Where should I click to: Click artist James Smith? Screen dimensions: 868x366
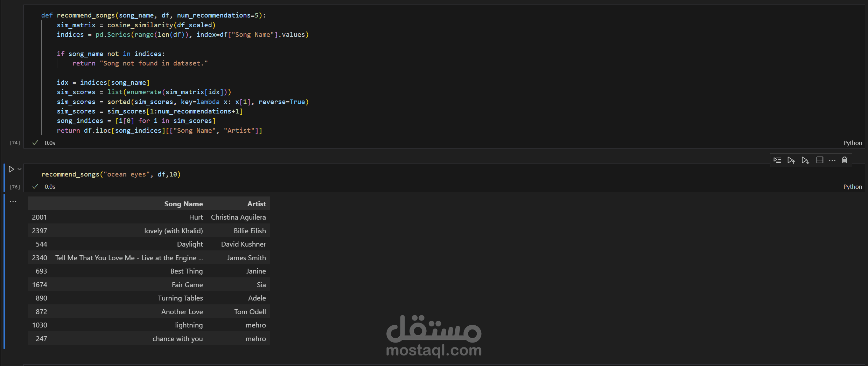246,258
